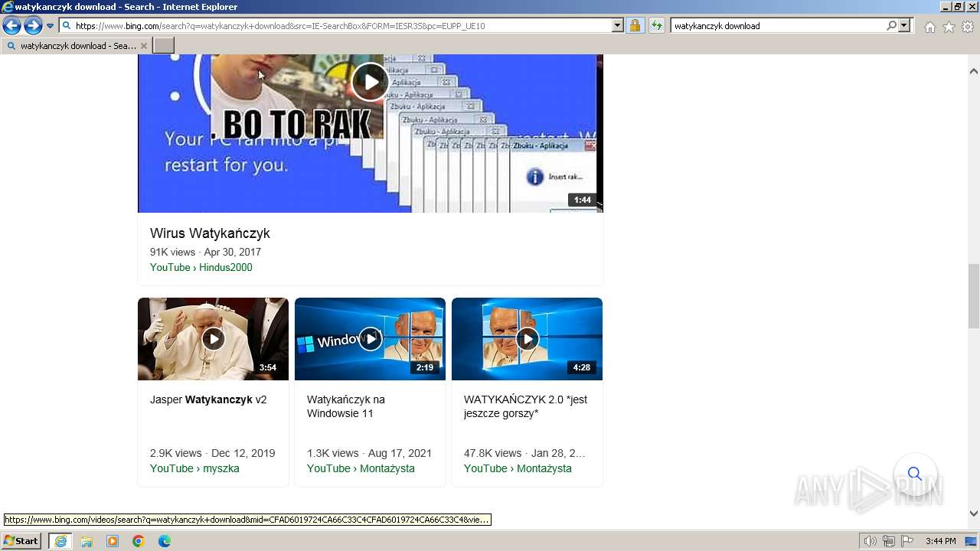Viewport: 980px width, 551px height.
Task: Play the WATYKAŃCZYK 2.0 video thumbnail
Action: pos(527,338)
